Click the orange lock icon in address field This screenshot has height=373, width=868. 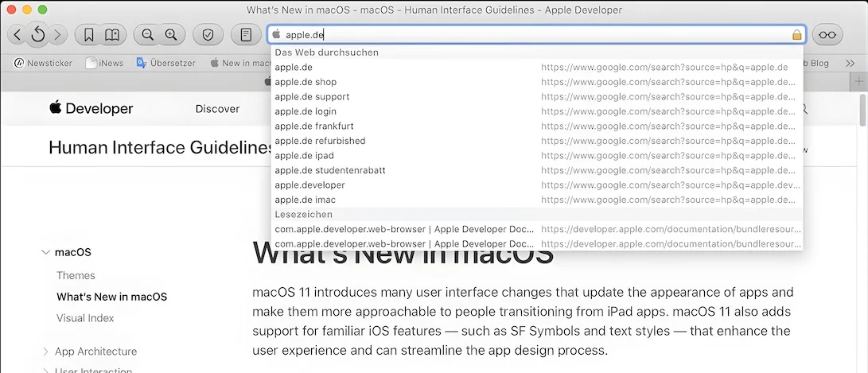click(x=796, y=35)
